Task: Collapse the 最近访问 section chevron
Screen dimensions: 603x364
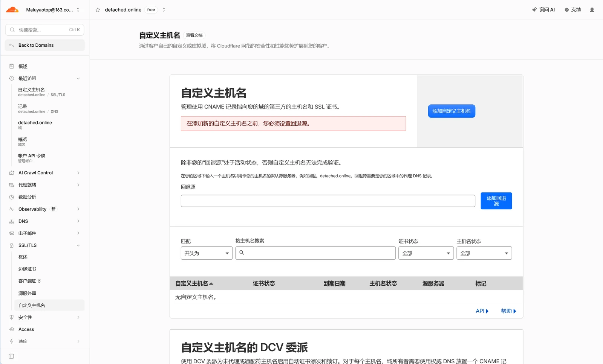Action: point(78,78)
